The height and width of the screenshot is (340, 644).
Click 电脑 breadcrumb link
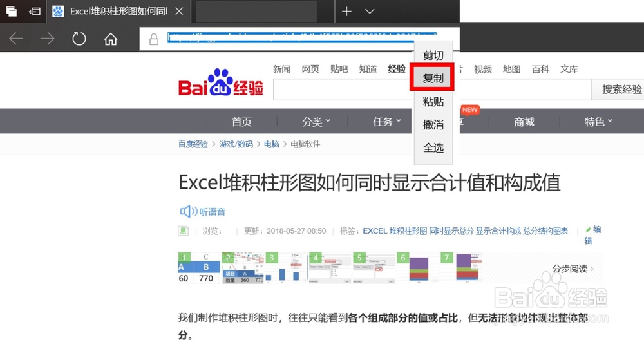click(x=272, y=144)
